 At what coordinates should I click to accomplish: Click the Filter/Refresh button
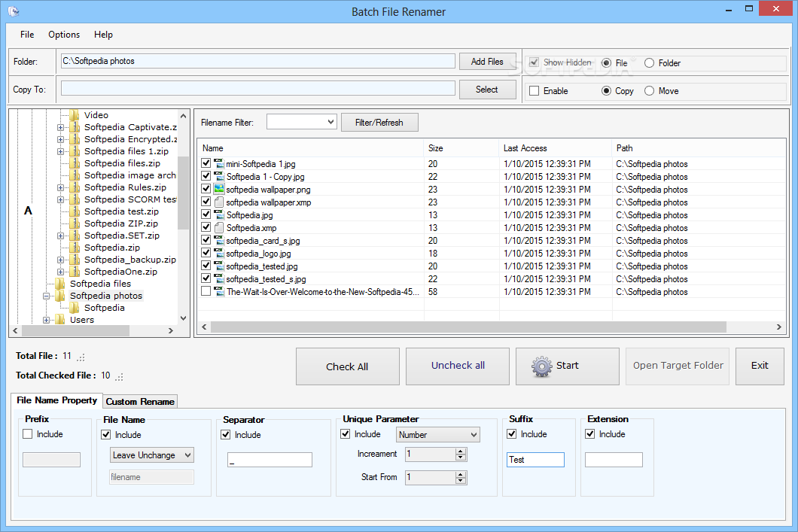(x=379, y=123)
